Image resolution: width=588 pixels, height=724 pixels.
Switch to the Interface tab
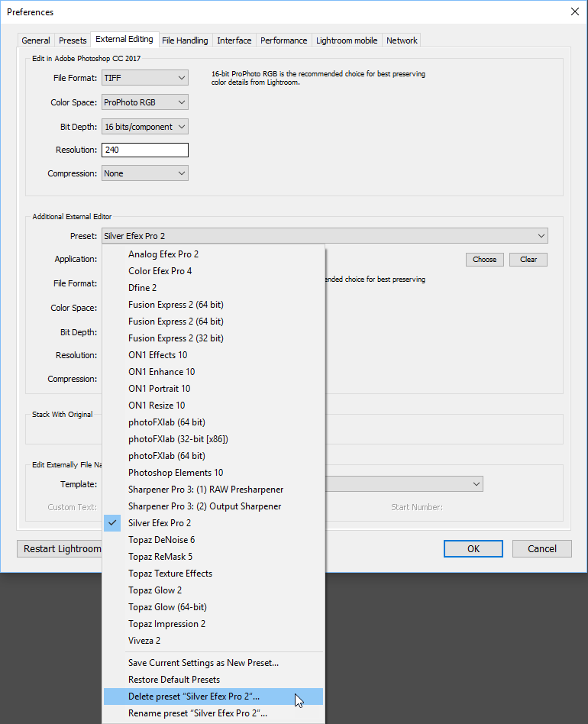point(234,40)
